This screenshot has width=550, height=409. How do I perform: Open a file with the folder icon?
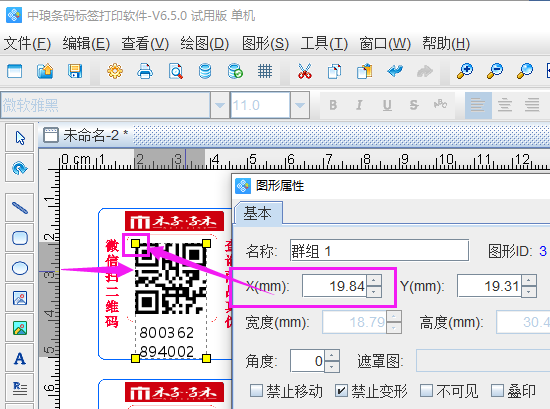pos(45,71)
